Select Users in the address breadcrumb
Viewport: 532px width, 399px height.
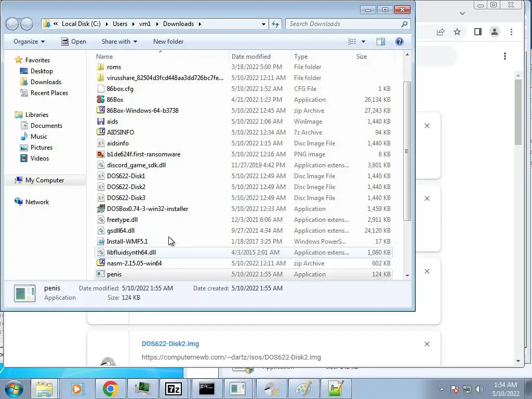[120, 24]
